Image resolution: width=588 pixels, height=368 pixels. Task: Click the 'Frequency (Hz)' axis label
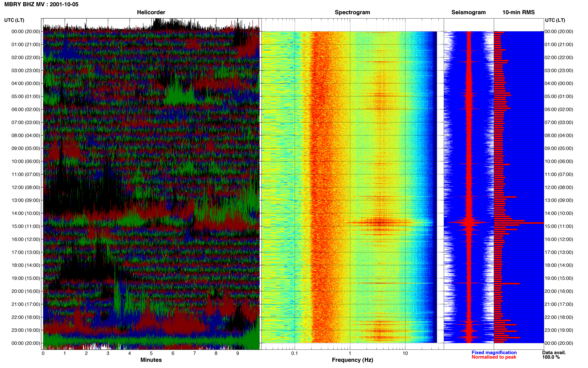pyautogui.click(x=352, y=360)
